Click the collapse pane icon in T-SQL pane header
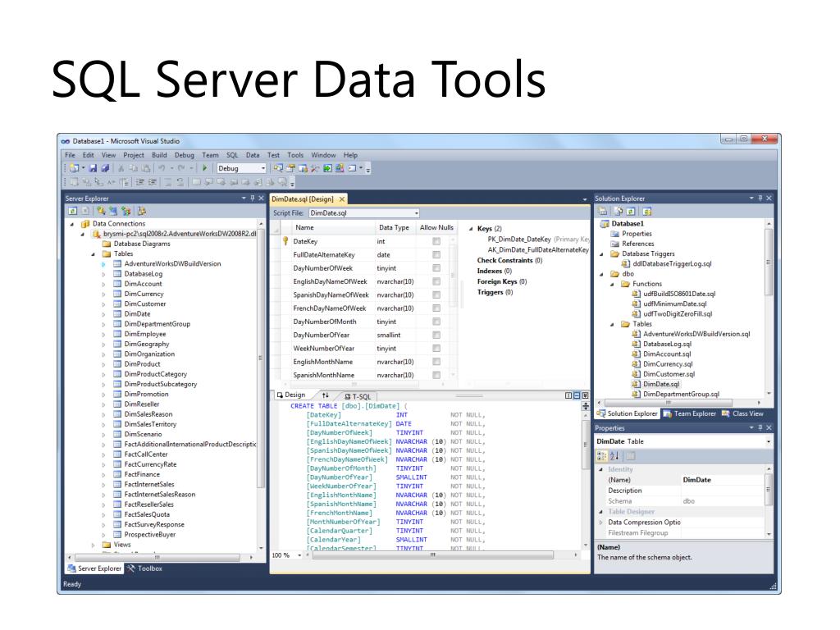This screenshot has height=630, width=840. 585,395
